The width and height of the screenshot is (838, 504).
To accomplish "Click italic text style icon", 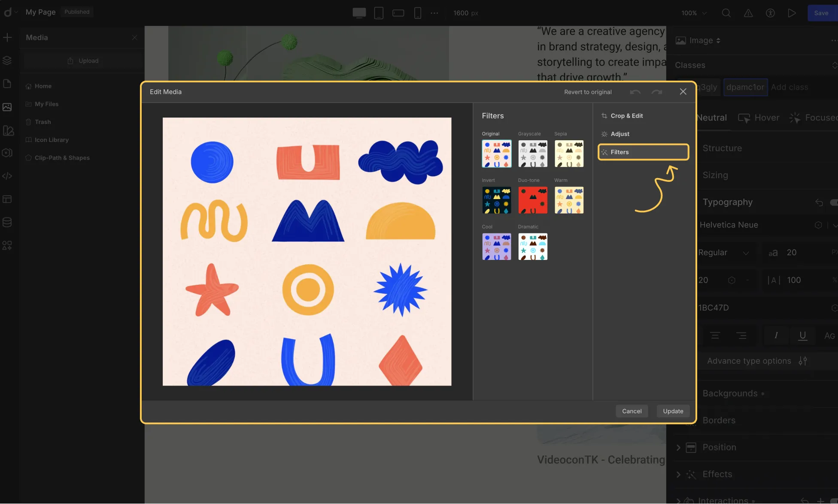I will 776,335.
